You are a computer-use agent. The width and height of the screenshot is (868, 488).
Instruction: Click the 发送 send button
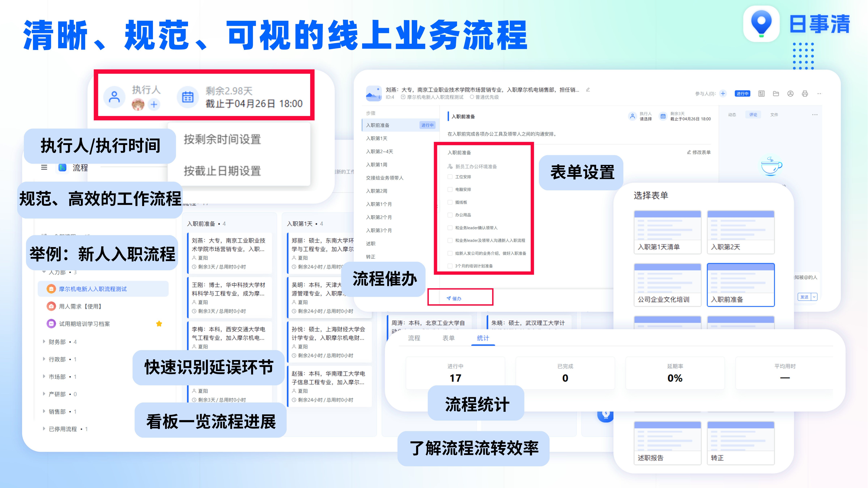pyautogui.click(x=805, y=297)
